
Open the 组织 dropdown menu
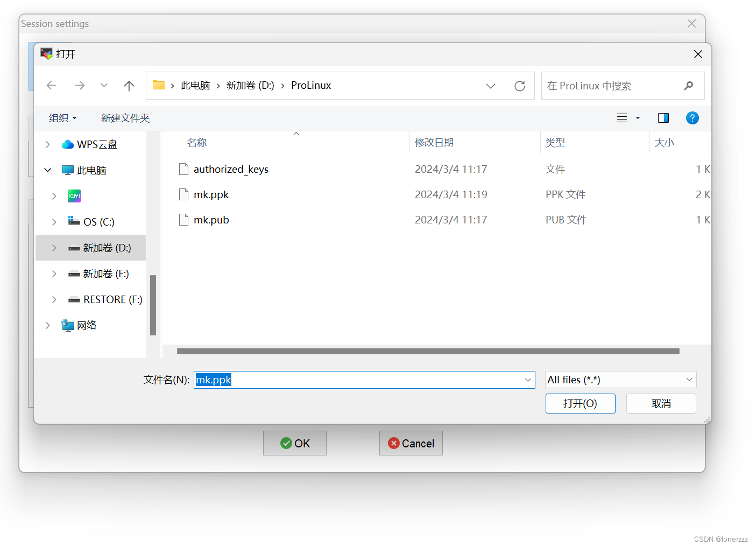coord(62,118)
